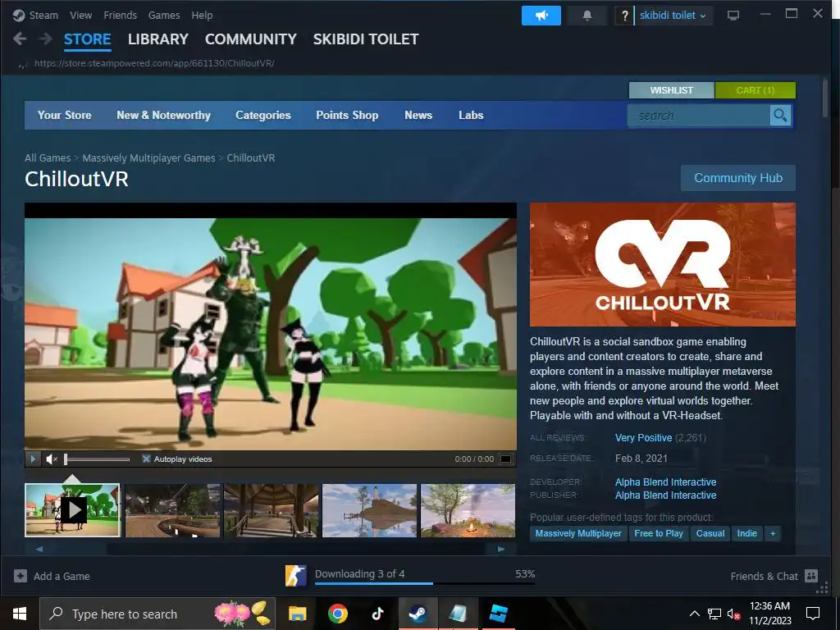The width and height of the screenshot is (840, 630).
Task: Click the Massively Multiplayer tag
Action: coord(578,533)
